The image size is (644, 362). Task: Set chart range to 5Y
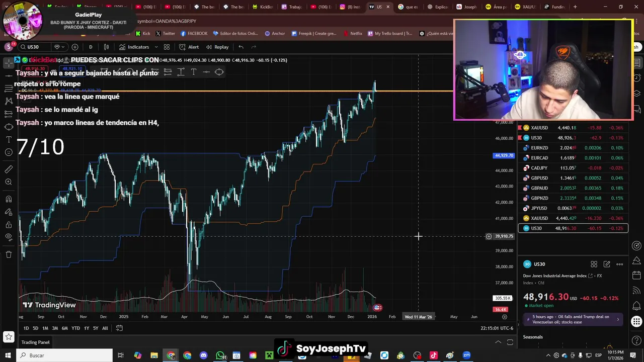tap(96, 328)
